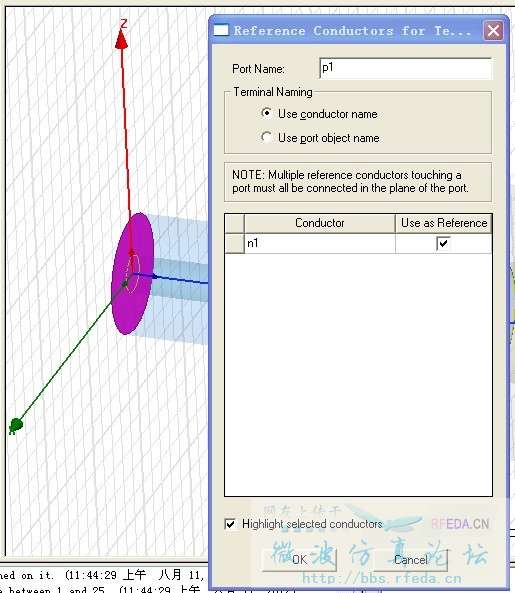The width and height of the screenshot is (515, 593).
Task: Toggle Highlight selected conductors checkbox
Action: (230, 524)
